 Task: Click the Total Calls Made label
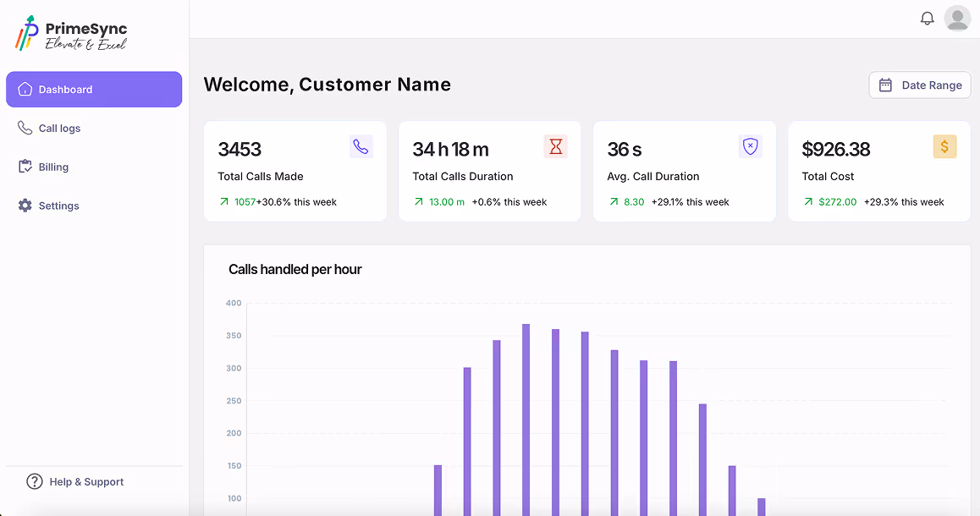click(261, 177)
